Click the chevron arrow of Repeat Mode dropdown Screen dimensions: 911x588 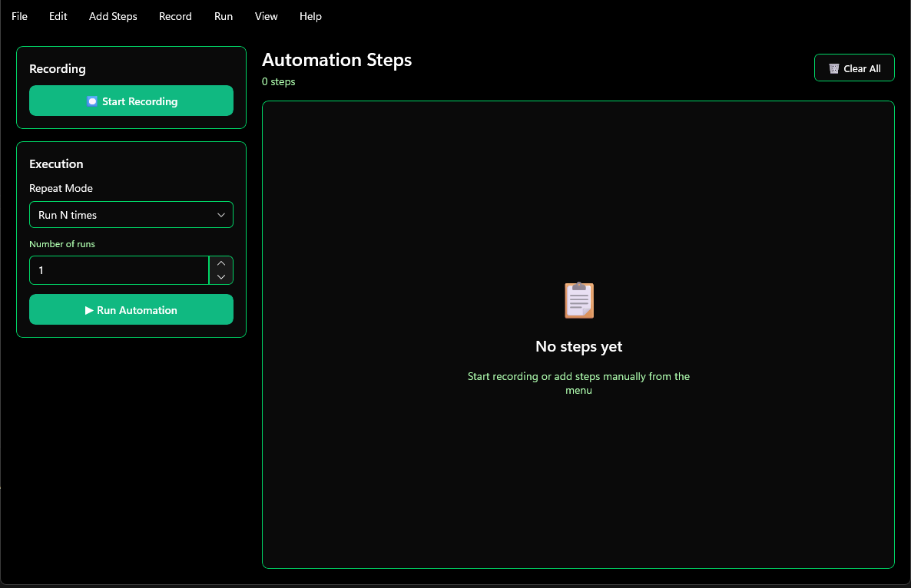pos(221,215)
